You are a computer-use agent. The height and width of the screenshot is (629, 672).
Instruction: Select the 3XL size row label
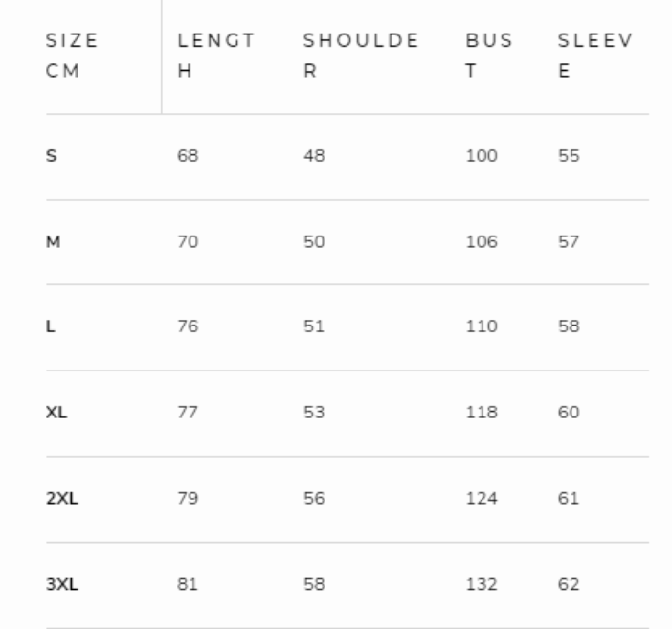59,584
